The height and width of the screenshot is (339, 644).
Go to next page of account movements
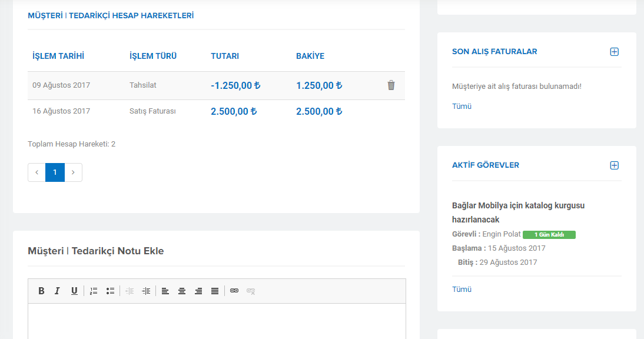pyautogui.click(x=73, y=172)
